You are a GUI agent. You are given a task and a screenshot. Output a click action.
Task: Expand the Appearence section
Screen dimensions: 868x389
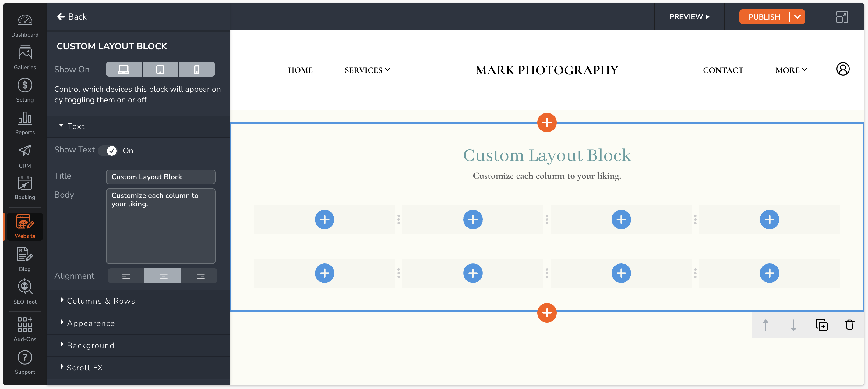91,323
